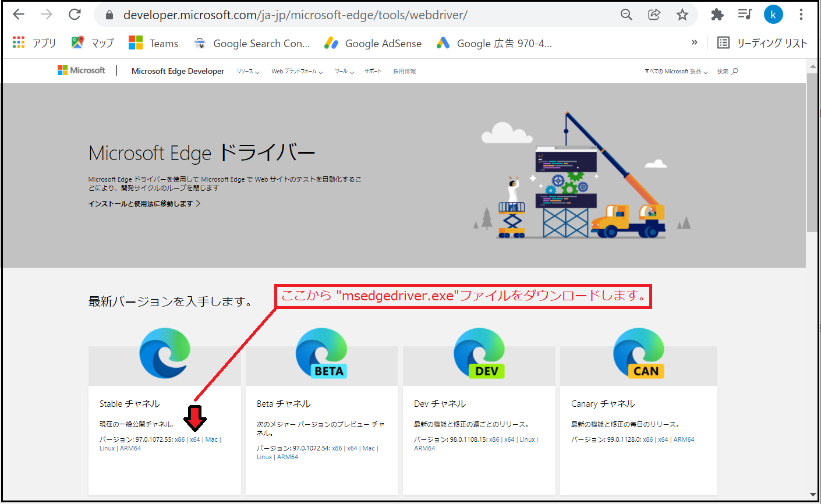821x504 pixels.
Task: Download the Canary channel ARM64 driver
Action: tap(684, 439)
